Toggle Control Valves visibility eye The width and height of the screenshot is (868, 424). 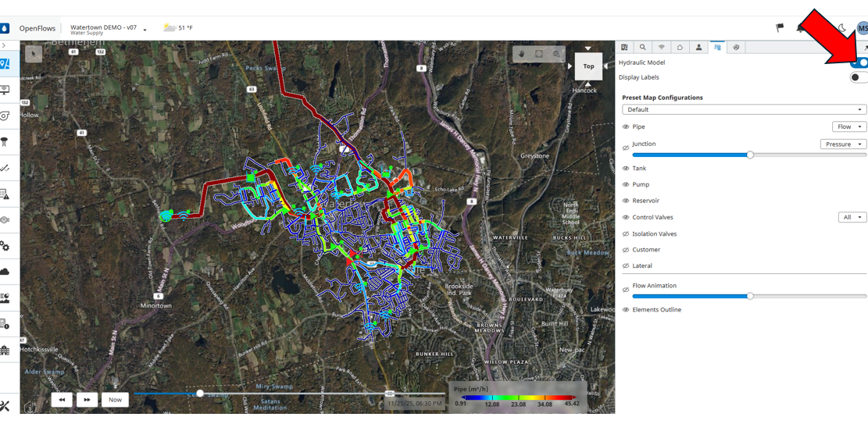[x=626, y=218]
